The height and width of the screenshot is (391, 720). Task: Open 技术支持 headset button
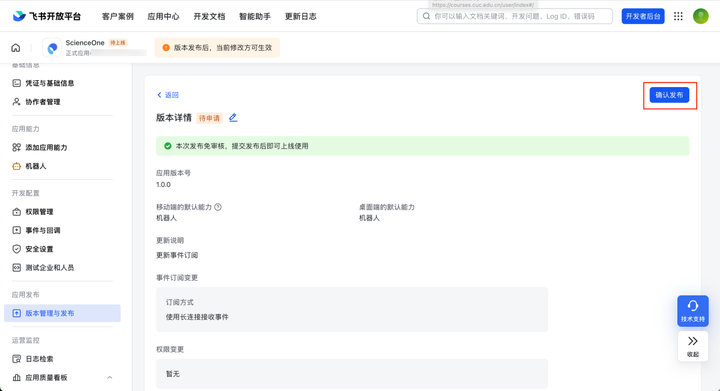click(x=692, y=311)
